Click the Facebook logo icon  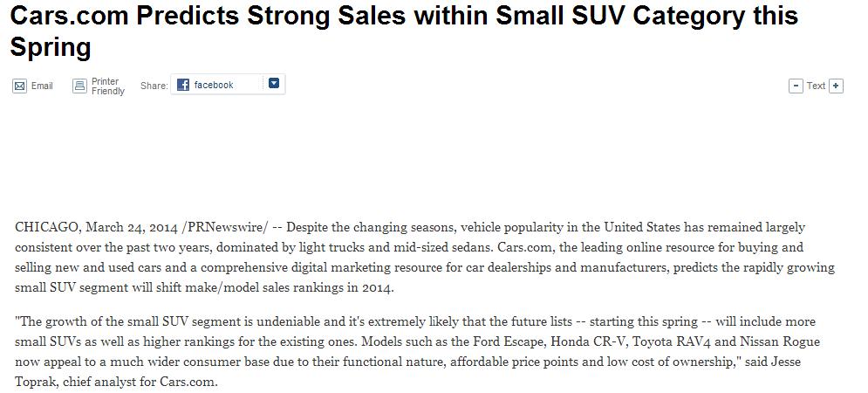[x=183, y=85]
